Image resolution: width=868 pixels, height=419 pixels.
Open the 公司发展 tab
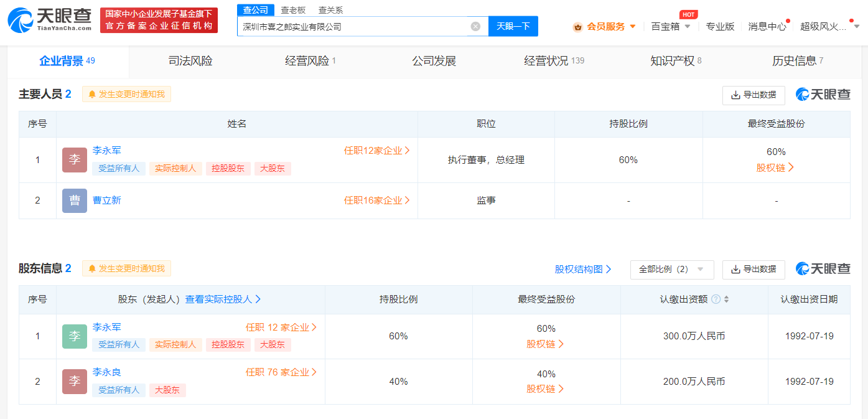tap(434, 61)
